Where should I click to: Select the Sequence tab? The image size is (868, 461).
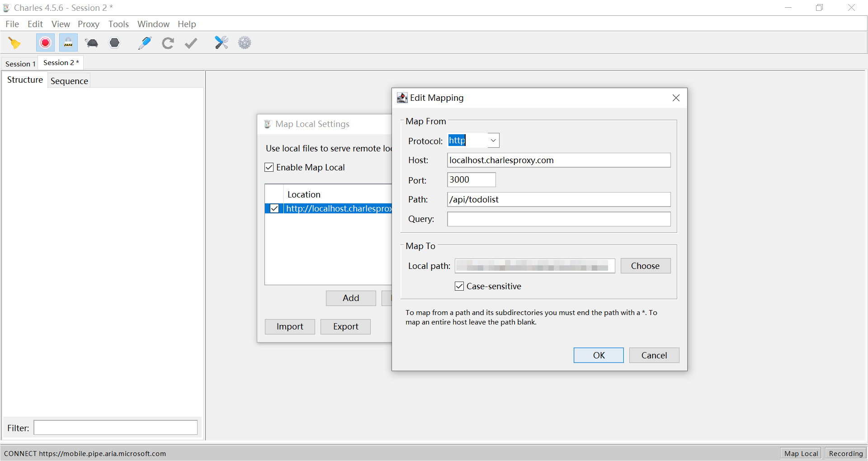(x=69, y=81)
